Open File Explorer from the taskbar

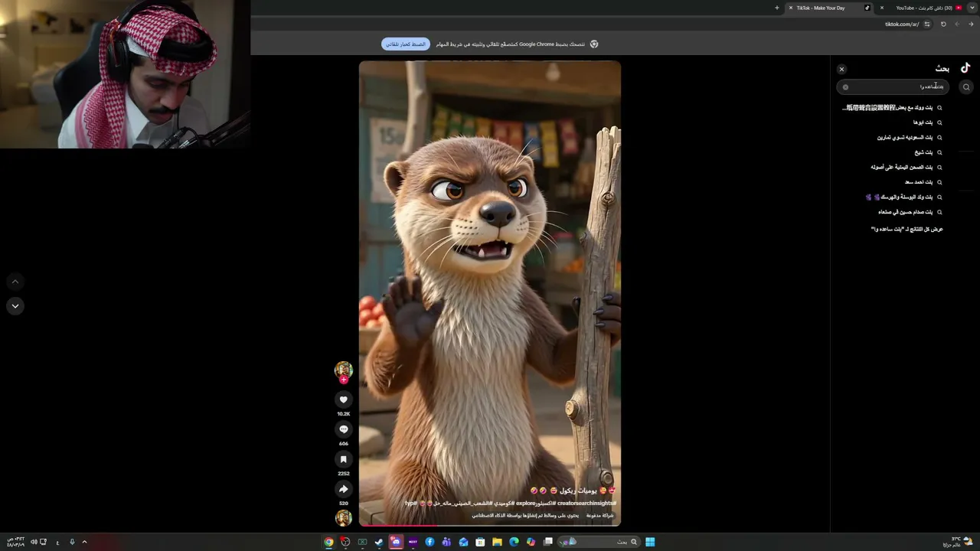(x=497, y=542)
